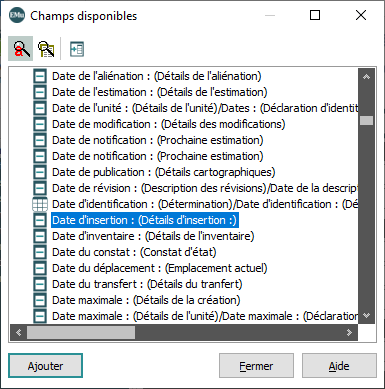Select Date maximale : (Détails de l'unité) row

205,316
